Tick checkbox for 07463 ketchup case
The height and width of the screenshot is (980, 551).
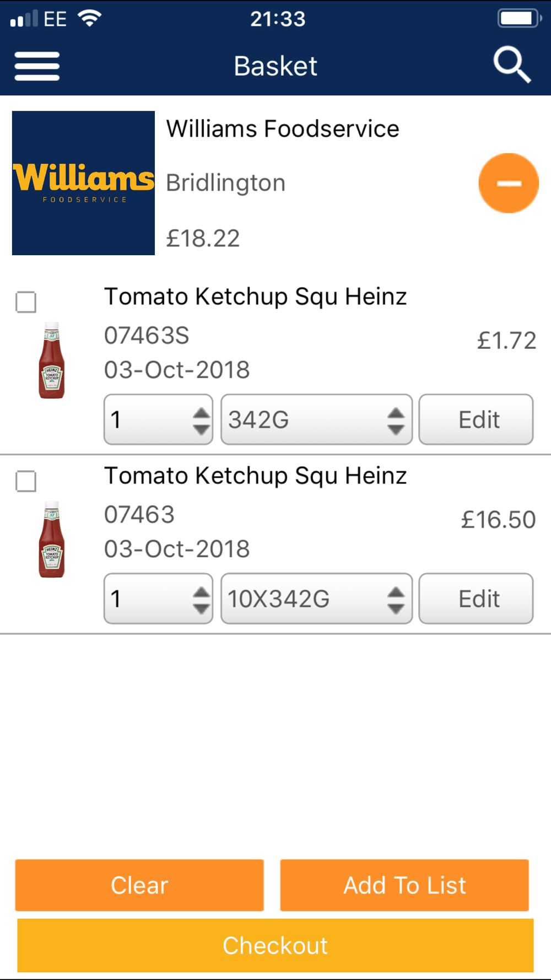tap(26, 481)
